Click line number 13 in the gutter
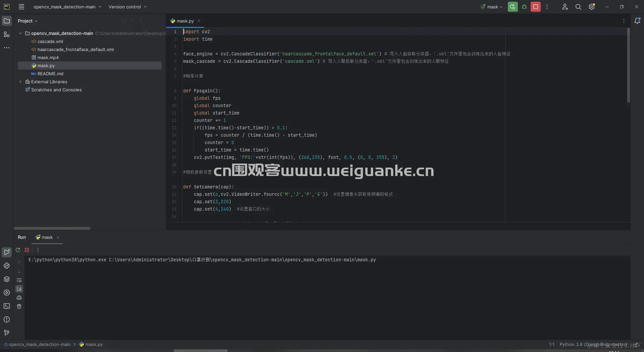Screen dimensions: 644x352 pos(174,128)
